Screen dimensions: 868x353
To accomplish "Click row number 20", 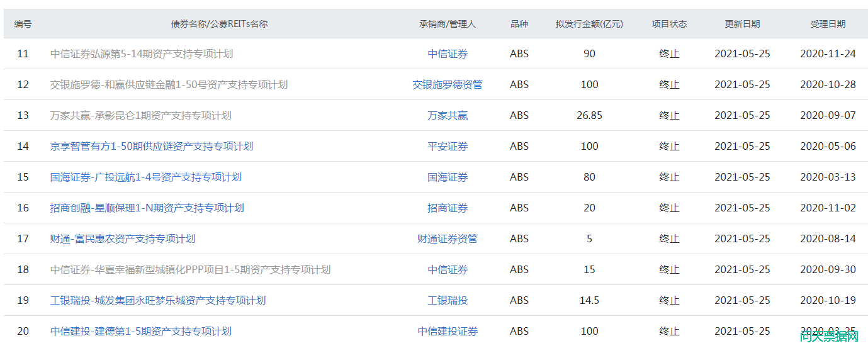I will point(23,332).
